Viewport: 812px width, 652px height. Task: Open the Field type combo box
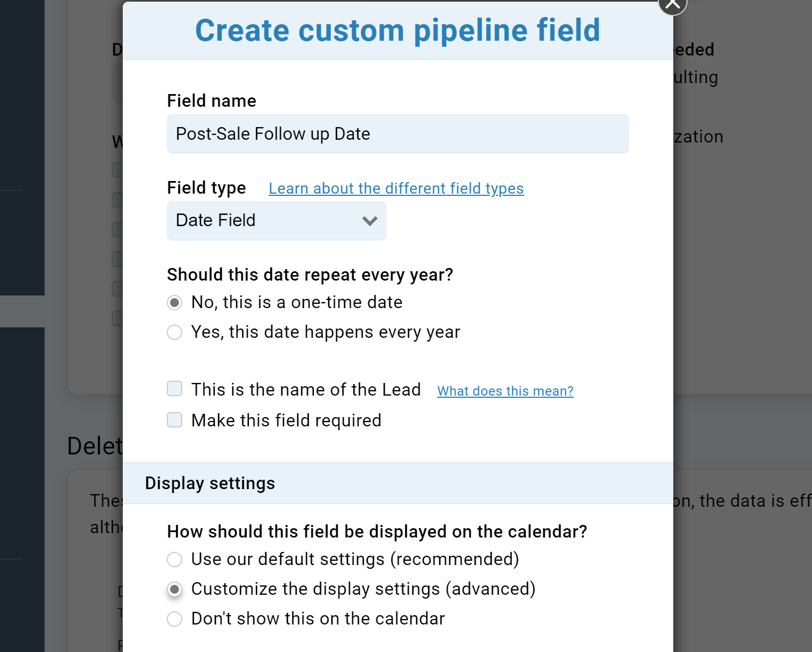[x=276, y=221]
